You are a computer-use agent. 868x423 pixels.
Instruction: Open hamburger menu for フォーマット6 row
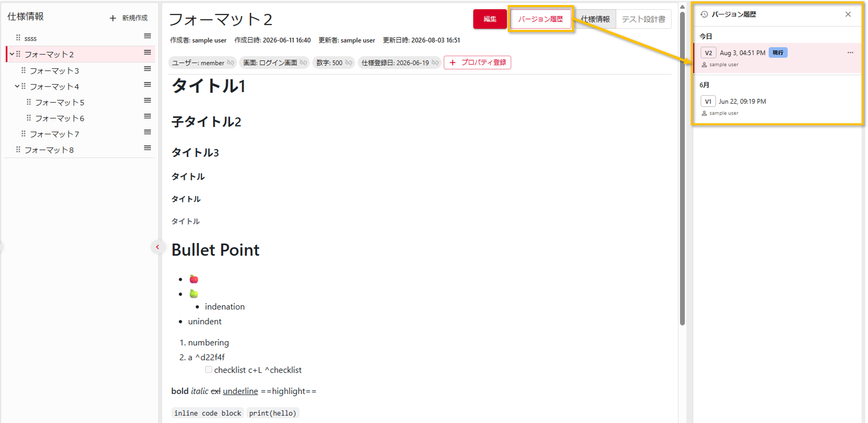[x=147, y=116]
